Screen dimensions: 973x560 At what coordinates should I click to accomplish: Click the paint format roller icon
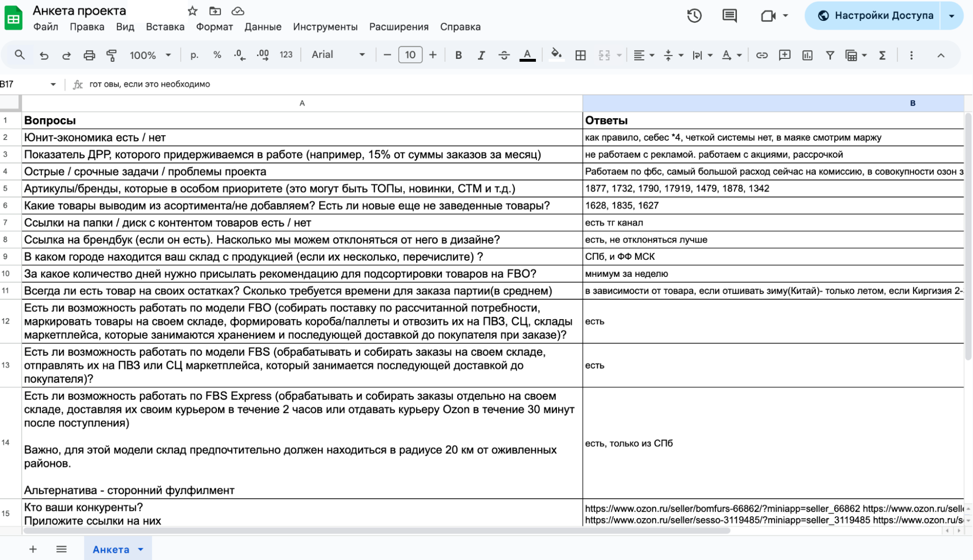point(111,55)
